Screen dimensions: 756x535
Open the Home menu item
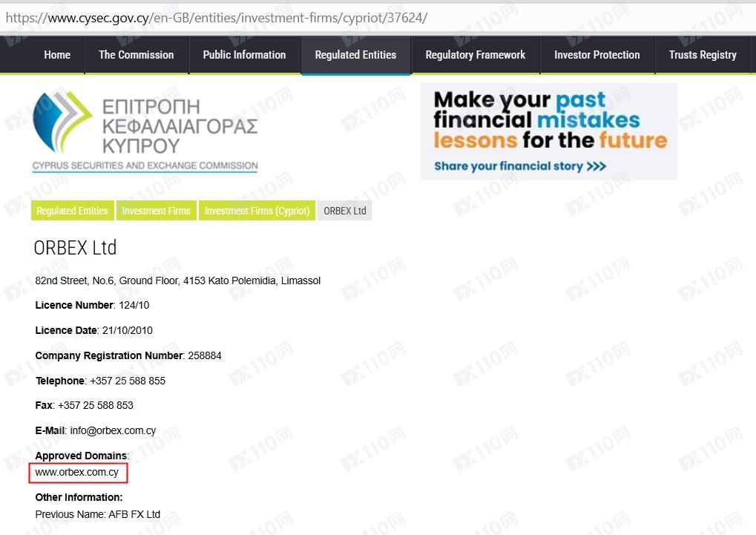[57, 55]
